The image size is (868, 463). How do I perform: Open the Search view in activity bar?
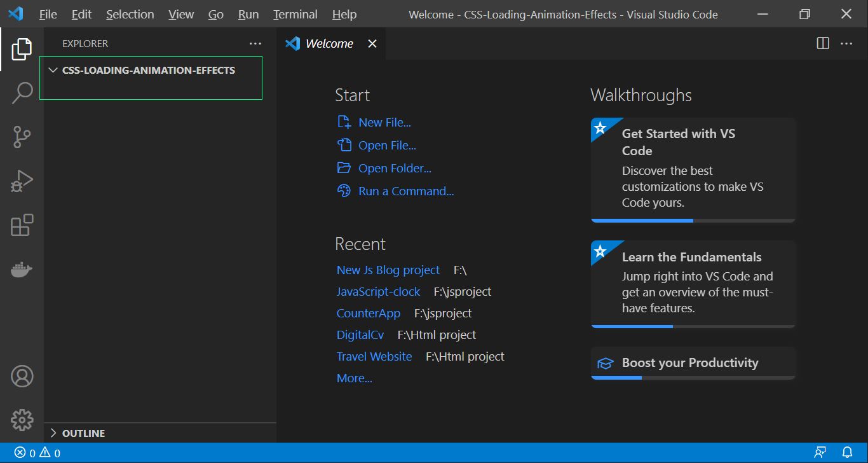22,93
